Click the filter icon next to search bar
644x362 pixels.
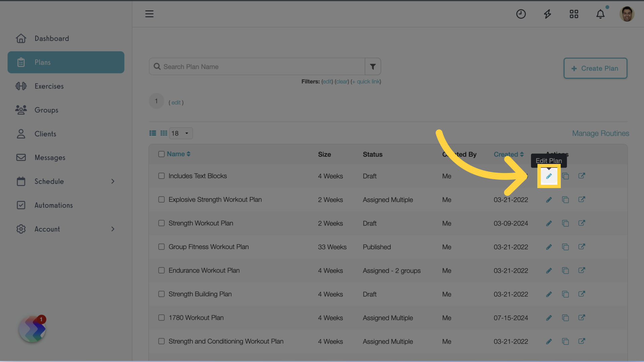point(373,66)
